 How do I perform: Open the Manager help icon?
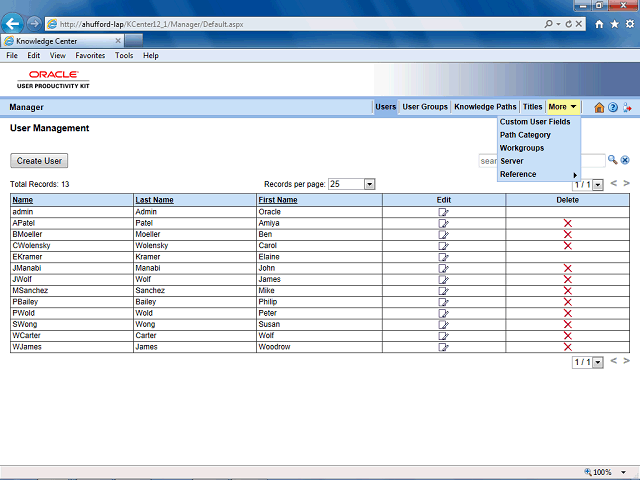613,107
